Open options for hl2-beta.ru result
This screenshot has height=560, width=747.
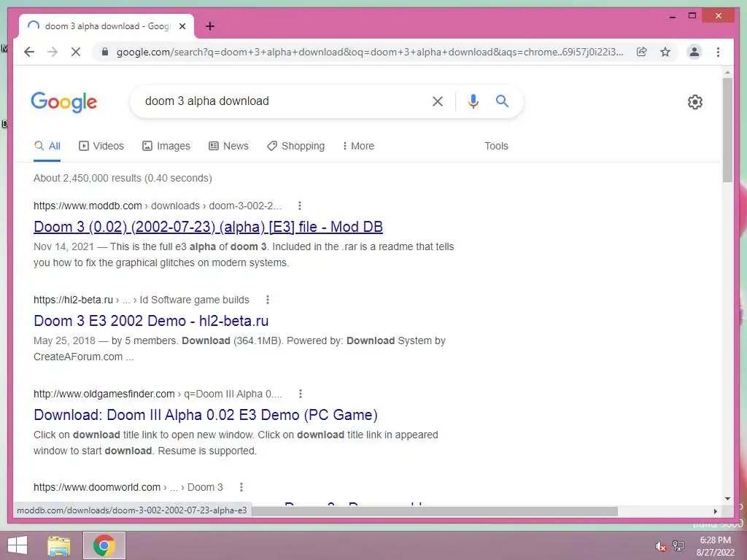(x=267, y=300)
